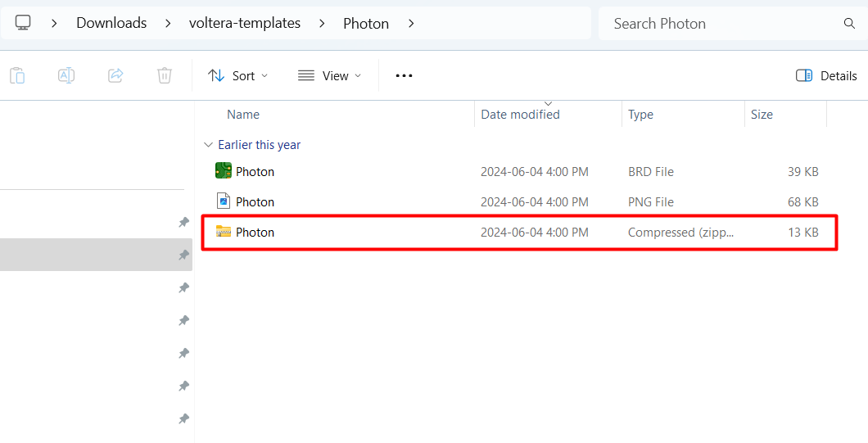Expand chevron after Photon in breadcrumb
The width and height of the screenshot is (868, 443).
[411, 23]
